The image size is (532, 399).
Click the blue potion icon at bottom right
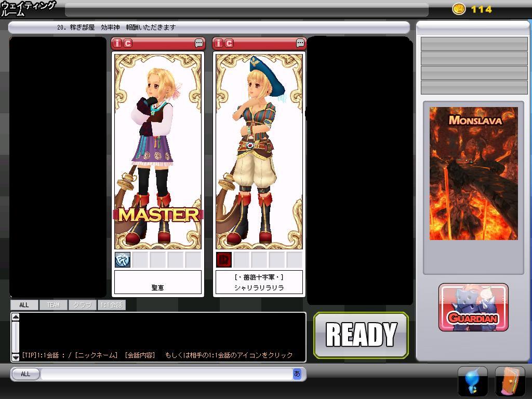472,381
